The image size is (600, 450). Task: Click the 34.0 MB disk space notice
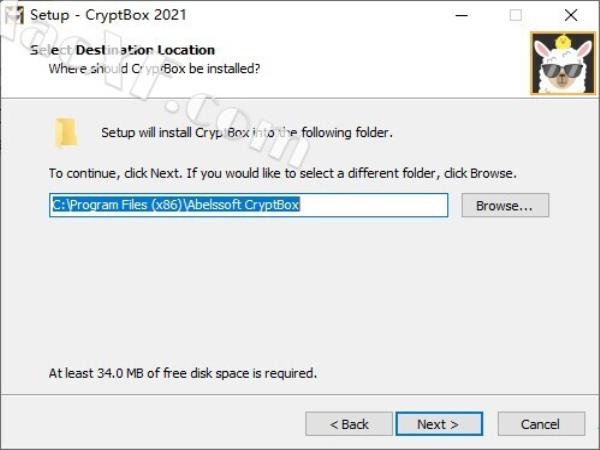183,373
